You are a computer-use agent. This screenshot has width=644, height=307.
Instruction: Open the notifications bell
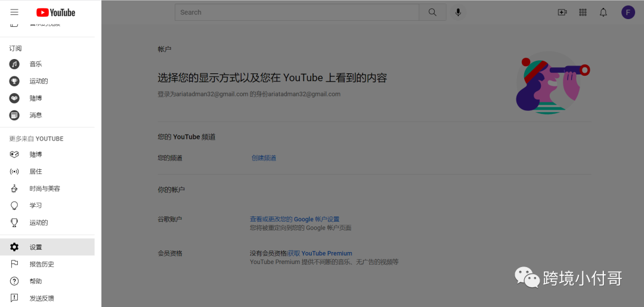coord(603,13)
